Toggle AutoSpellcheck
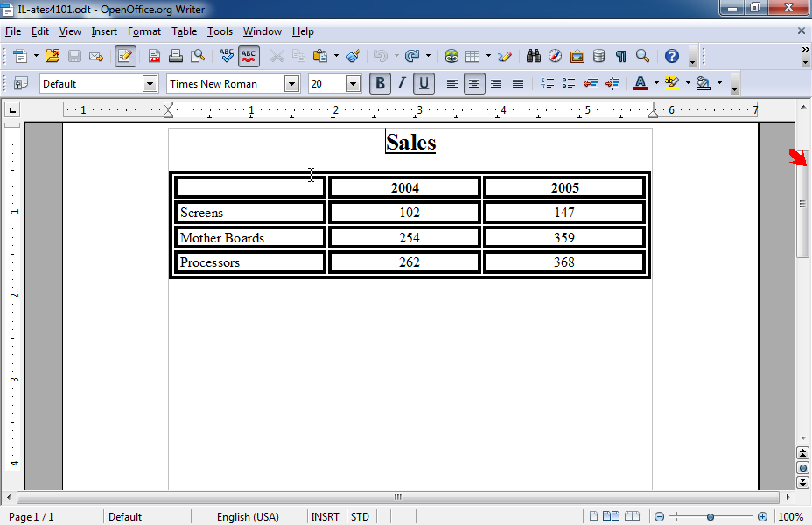812x525 pixels. click(248, 55)
